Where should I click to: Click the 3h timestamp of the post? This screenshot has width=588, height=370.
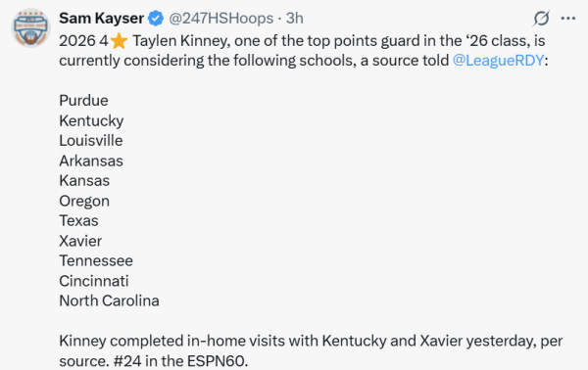click(294, 18)
